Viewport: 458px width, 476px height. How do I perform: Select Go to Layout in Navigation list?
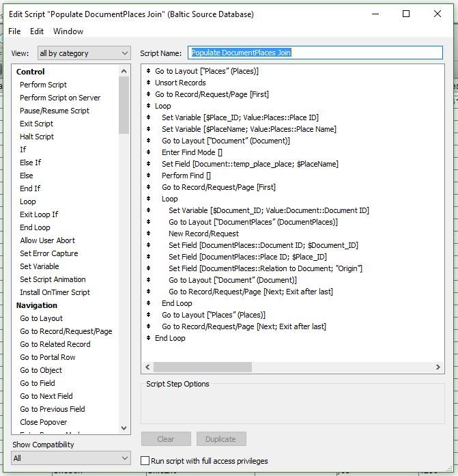tap(41, 318)
